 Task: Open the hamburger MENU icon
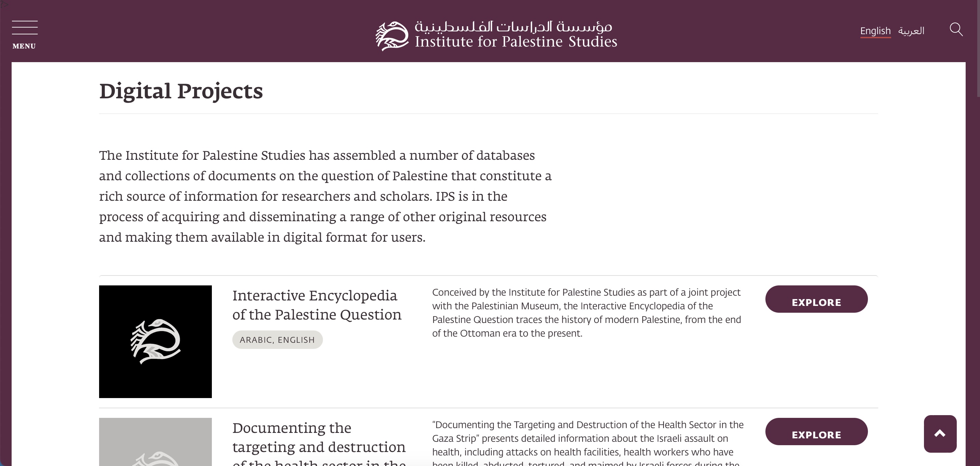[x=25, y=28]
